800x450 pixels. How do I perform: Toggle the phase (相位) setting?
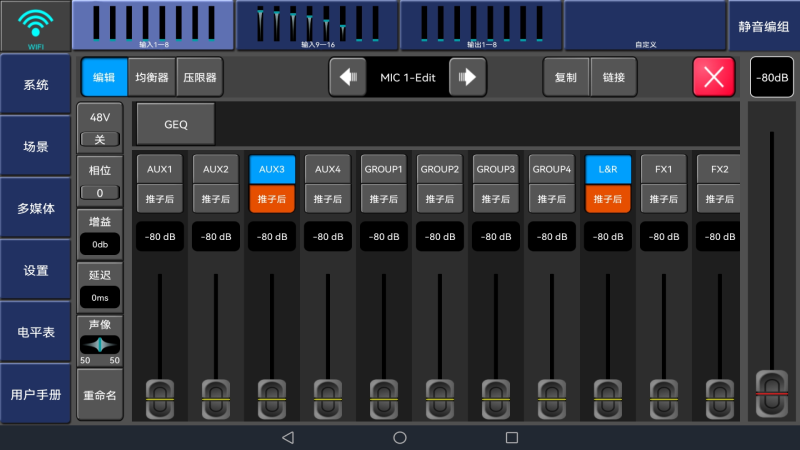coord(100,192)
